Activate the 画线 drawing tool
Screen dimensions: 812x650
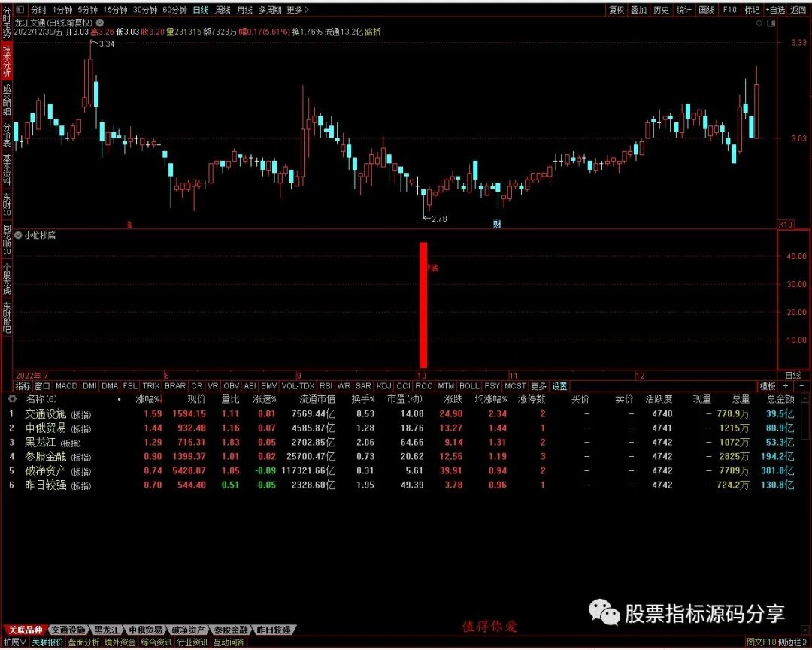tap(706, 9)
